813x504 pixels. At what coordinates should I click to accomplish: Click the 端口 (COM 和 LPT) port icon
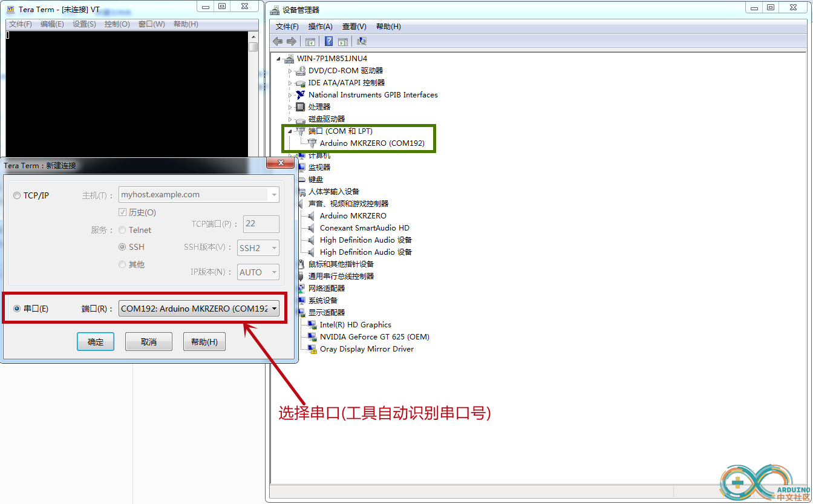tap(301, 131)
